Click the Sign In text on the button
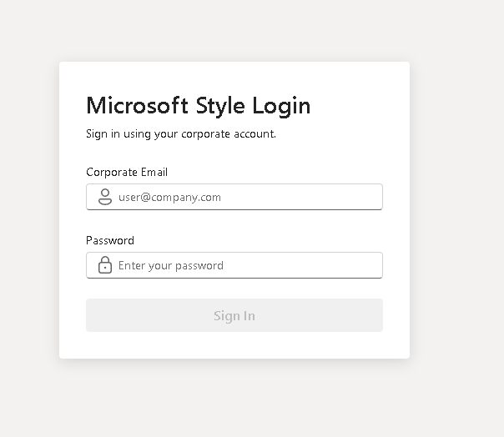This screenshot has height=437, width=504. (x=234, y=316)
